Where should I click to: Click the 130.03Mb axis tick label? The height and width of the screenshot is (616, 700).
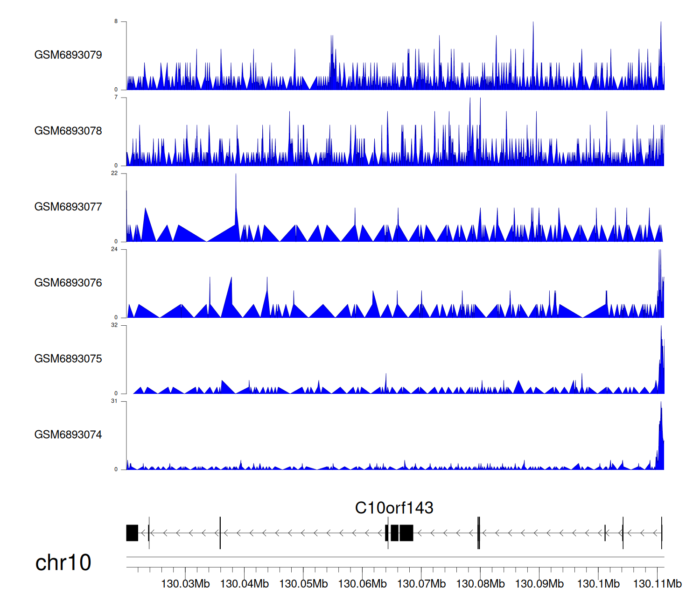pyautogui.click(x=185, y=584)
